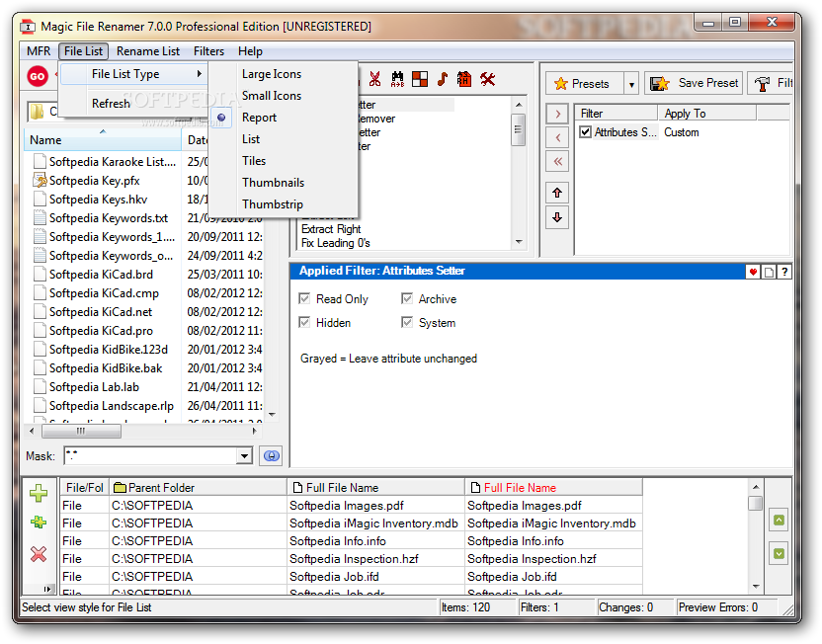Open the Filters menu

point(208,51)
